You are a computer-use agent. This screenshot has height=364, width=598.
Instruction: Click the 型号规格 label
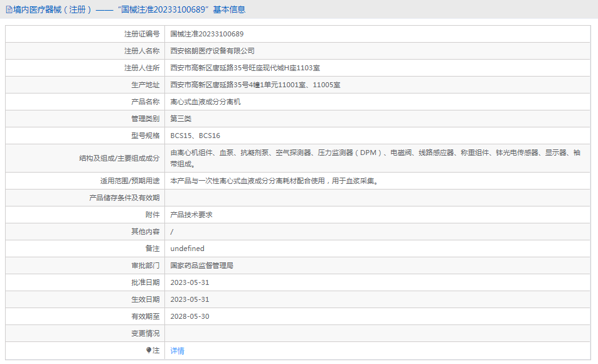click(x=146, y=136)
